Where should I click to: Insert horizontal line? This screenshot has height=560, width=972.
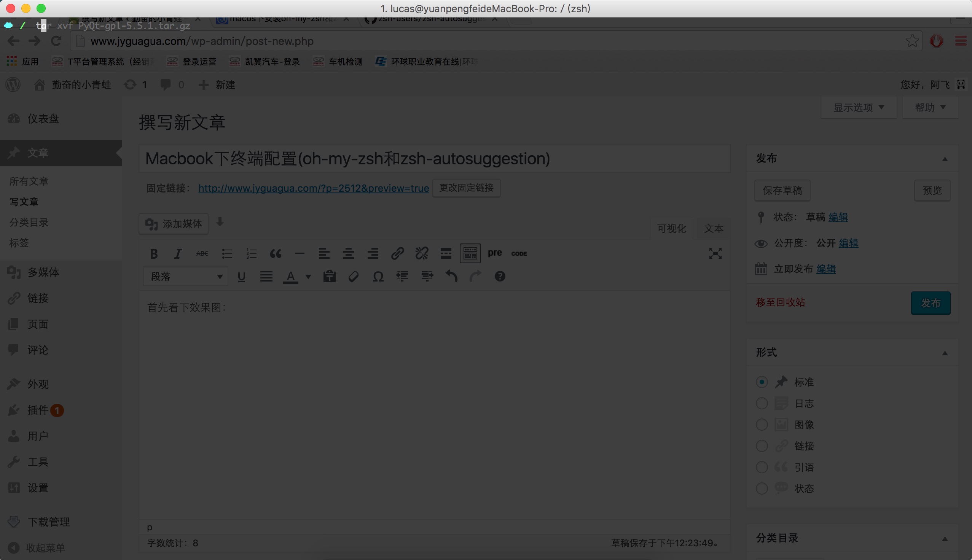[300, 253]
